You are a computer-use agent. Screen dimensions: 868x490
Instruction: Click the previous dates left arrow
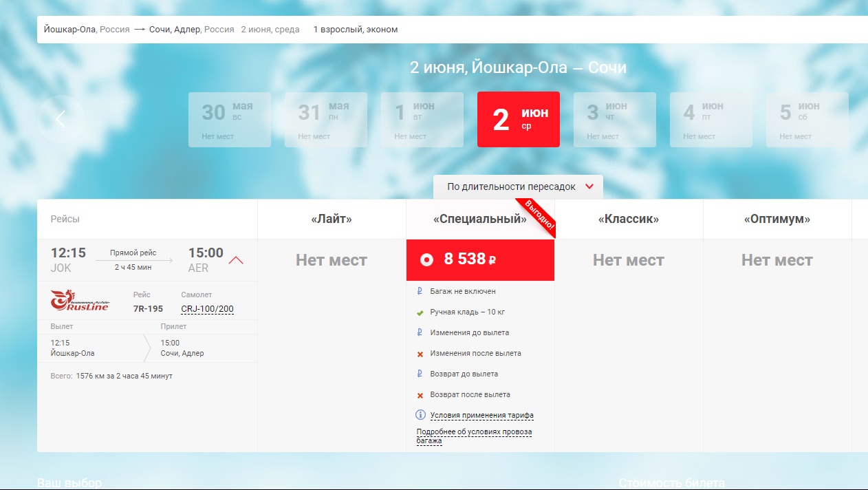pyautogui.click(x=61, y=120)
